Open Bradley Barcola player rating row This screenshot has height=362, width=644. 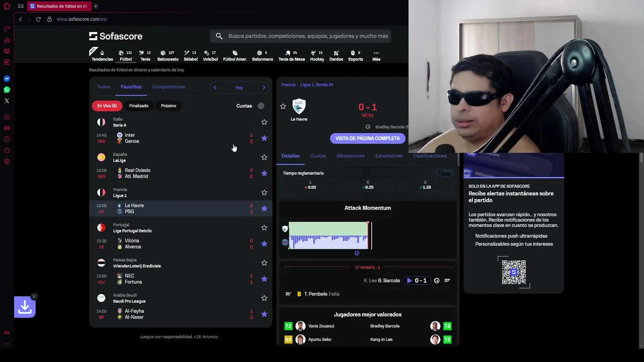[x=411, y=326]
